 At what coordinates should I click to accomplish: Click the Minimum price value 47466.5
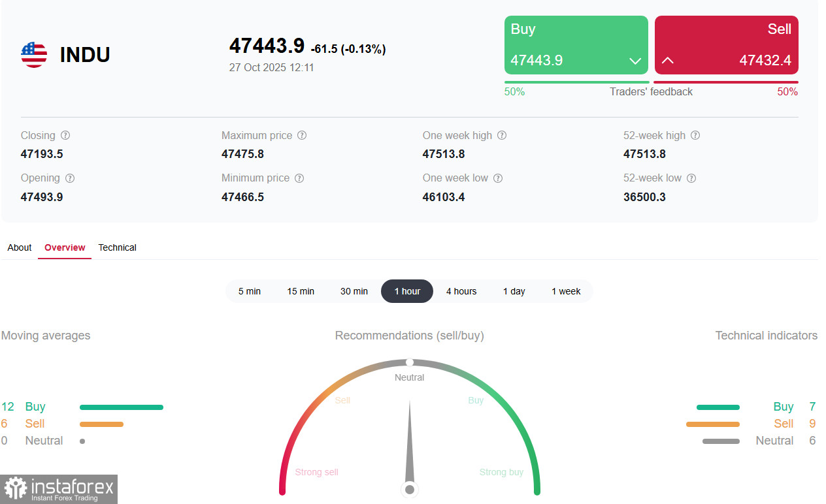click(242, 197)
